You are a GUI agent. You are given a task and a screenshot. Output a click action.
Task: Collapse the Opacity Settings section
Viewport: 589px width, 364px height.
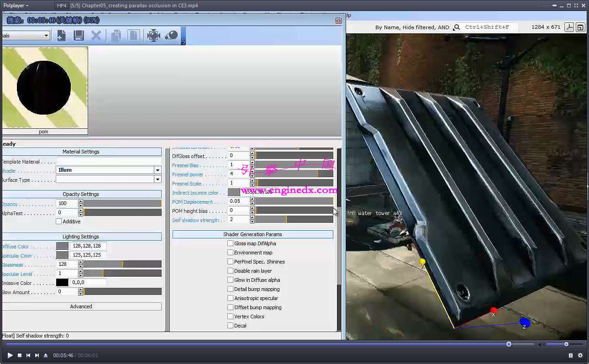point(81,194)
